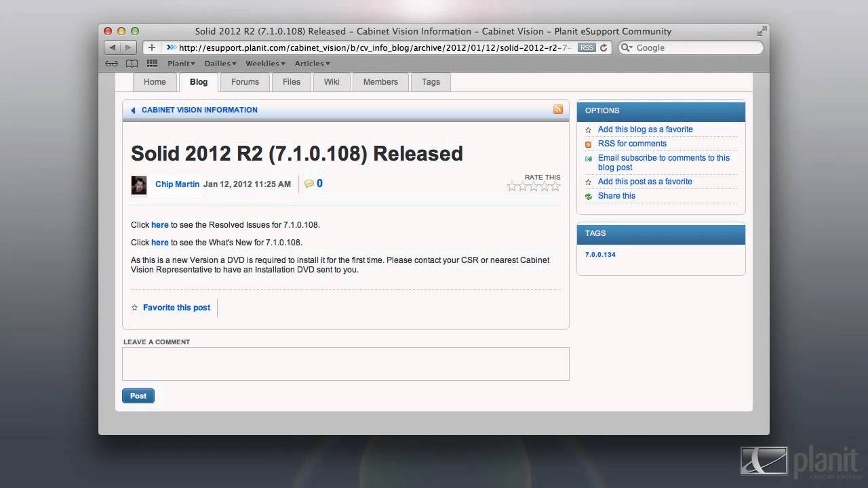This screenshot has height=488, width=868.
Task: Click the comment count 0 link
Action: click(x=319, y=184)
